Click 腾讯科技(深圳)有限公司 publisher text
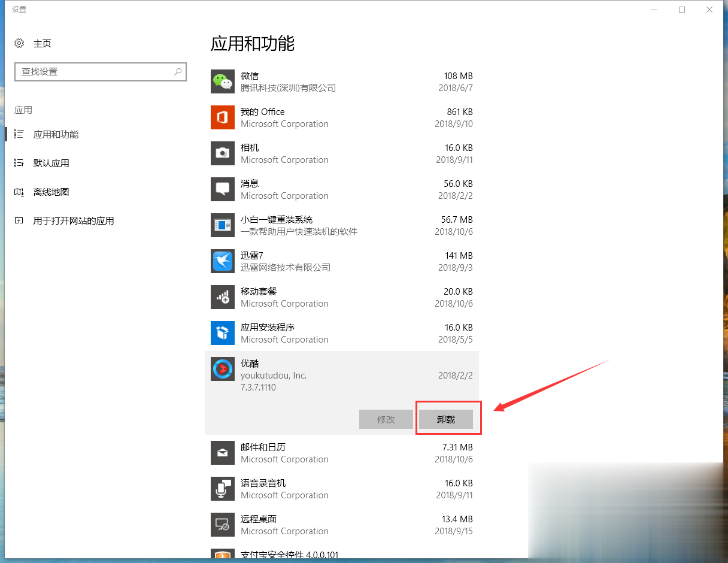This screenshot has height=563, width=728. (288, 87)
